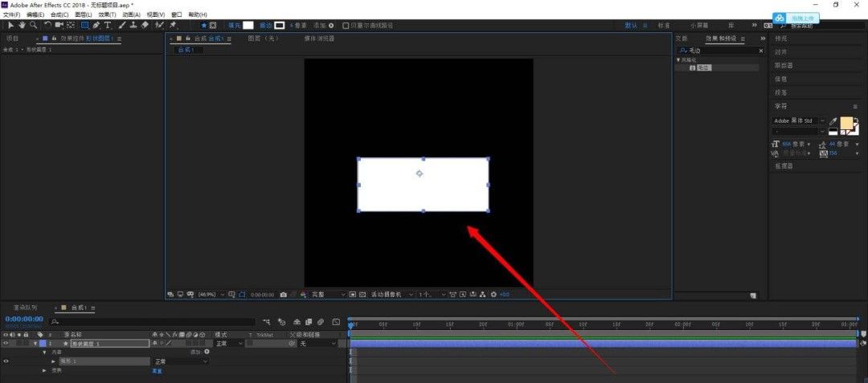The width and height of the screenshot is (868, 383).
Task: Click the snapshot camera icon in viewer
Action: (283, 295)
